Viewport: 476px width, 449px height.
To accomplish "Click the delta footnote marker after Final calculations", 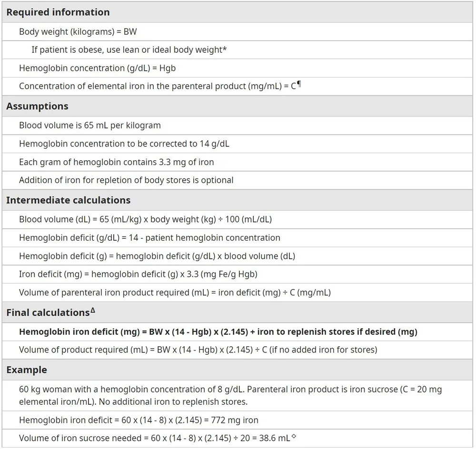I will 93,310.
